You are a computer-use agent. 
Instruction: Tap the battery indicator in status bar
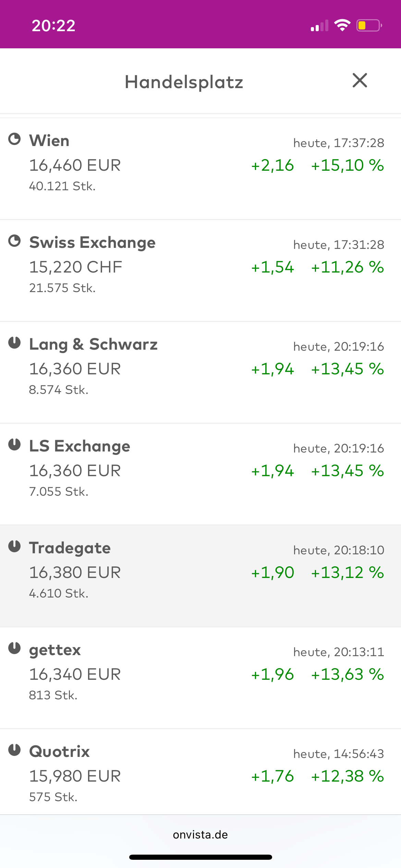pos(369,26)
